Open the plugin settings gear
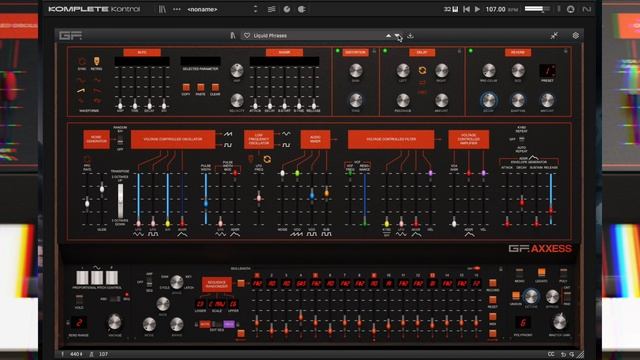The image size is (640, 360). click(576, 36)
